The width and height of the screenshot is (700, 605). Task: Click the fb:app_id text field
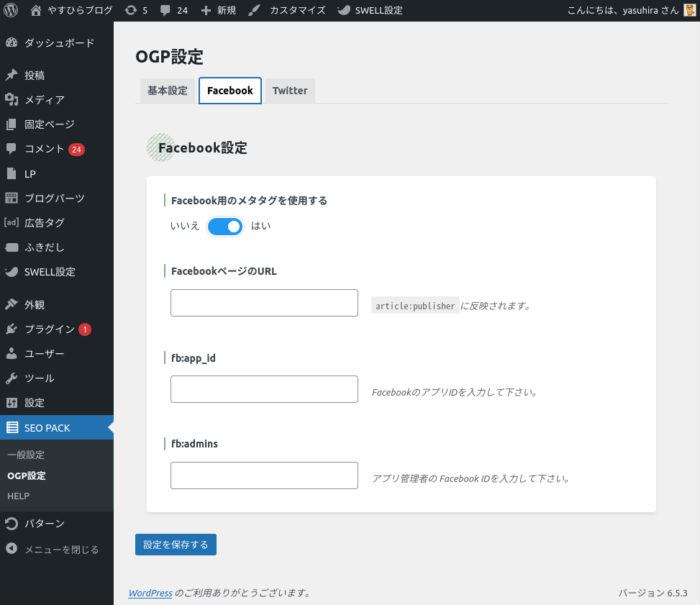264,389
